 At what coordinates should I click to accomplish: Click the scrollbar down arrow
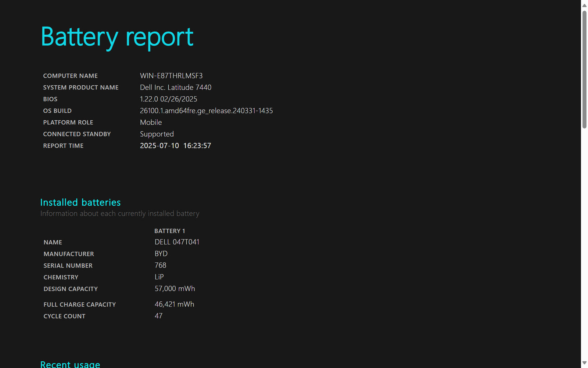[x=584, y=363]
